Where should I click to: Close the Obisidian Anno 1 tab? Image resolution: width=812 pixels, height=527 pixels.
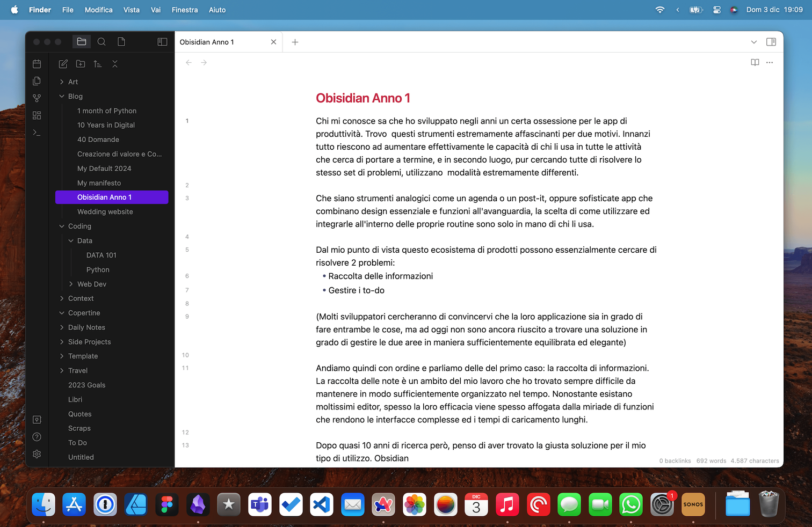(273, 42)
